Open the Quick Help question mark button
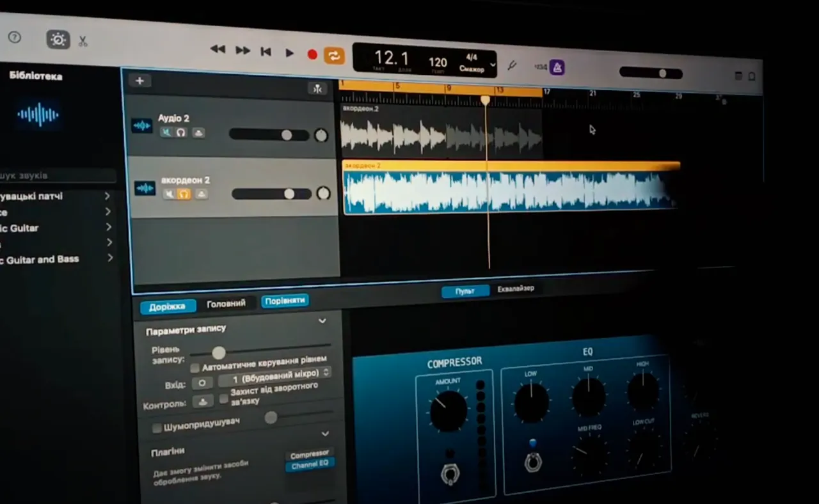The width and height of the screenshot is (819, 504). [x=14, y=37]
